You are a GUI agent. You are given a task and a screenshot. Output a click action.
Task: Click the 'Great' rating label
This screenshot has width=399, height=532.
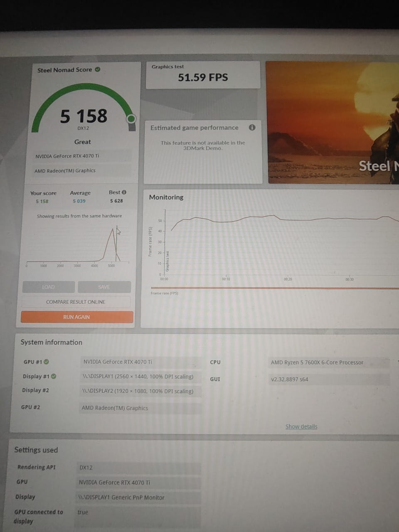click(x=82, y=142)
